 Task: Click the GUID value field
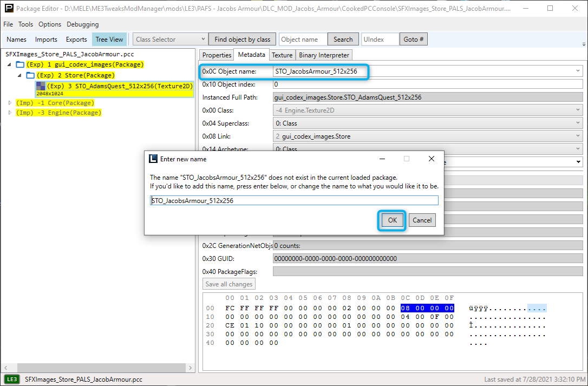point(428,258)
